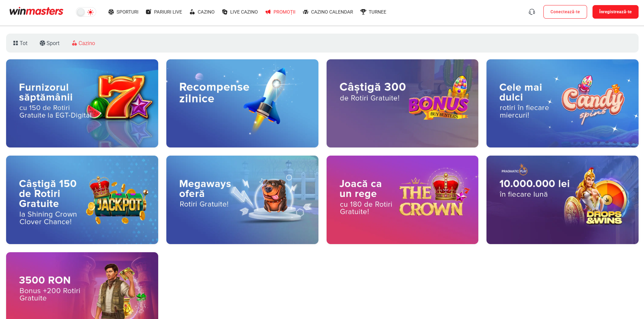Select Live Cazino in navigation
The height and width of the screenshot is (319, 644).
(240, 12)
